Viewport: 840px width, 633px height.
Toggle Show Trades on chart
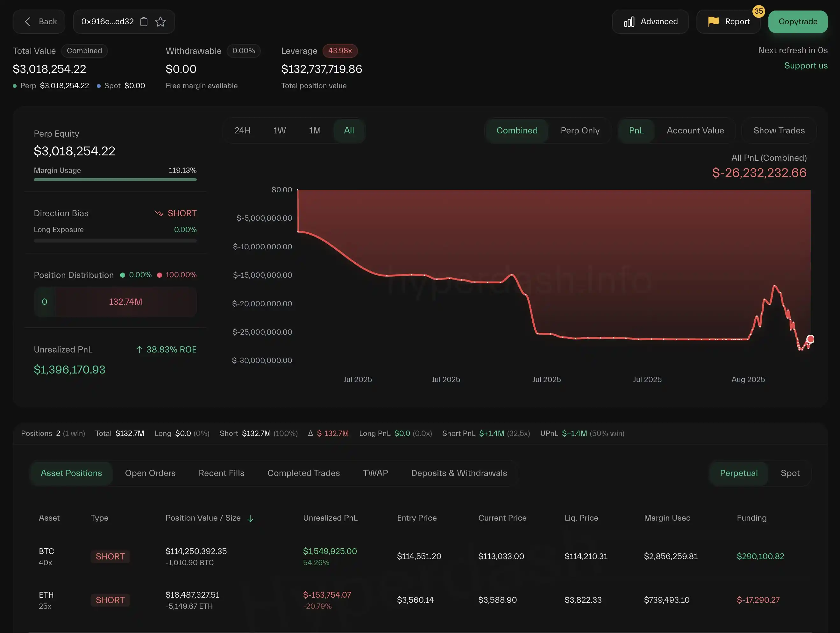coord(779,131)
